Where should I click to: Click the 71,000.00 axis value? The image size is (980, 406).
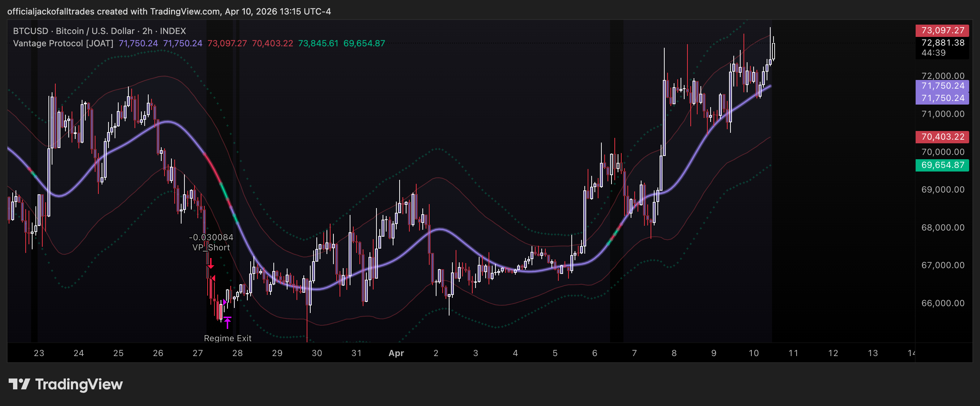click(x=943, y=114)
